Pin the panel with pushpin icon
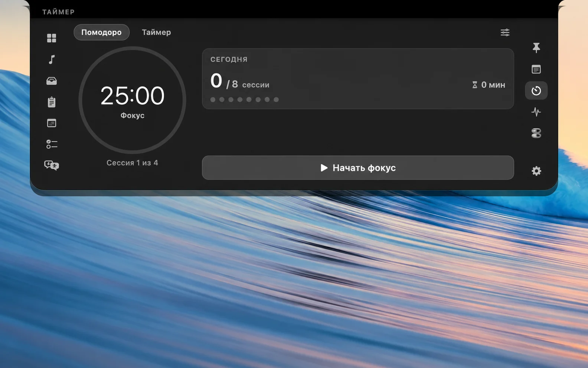588x368 pixels. [536, 48]
